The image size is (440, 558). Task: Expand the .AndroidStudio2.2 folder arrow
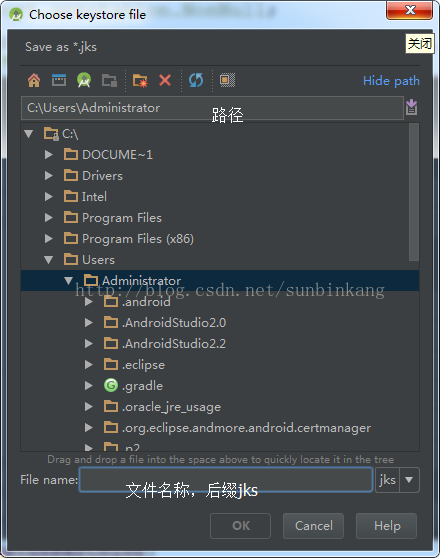89,344
